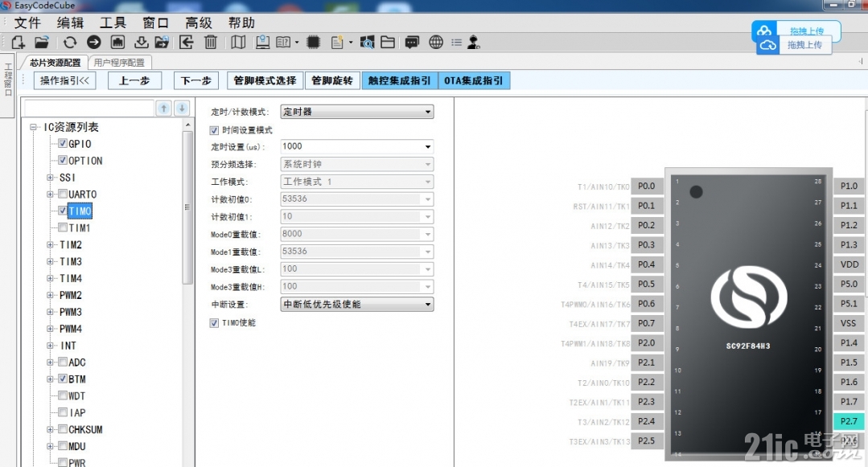Click the folded map icon
The height and width of the screenshot is (467, 868).
pyautogui.click(x=238, y=42)
